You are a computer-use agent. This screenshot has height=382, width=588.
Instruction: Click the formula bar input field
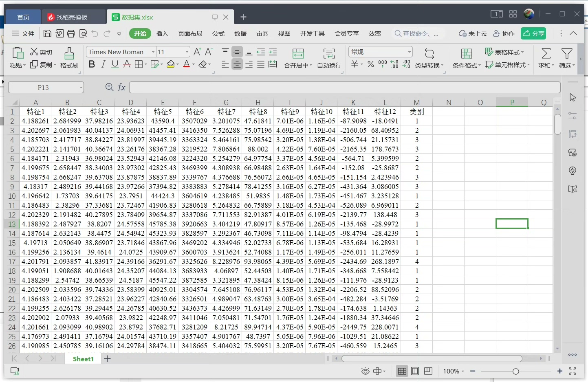pos(345,87)
